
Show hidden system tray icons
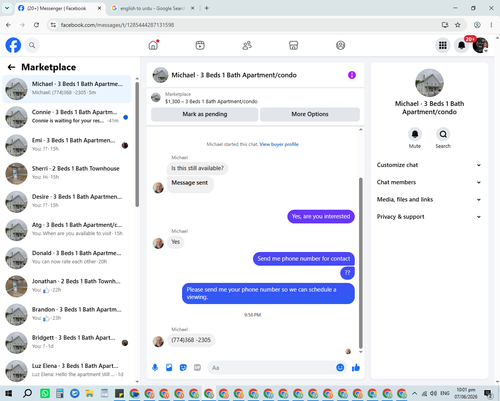pyautogui.click(x=414, y=393)
